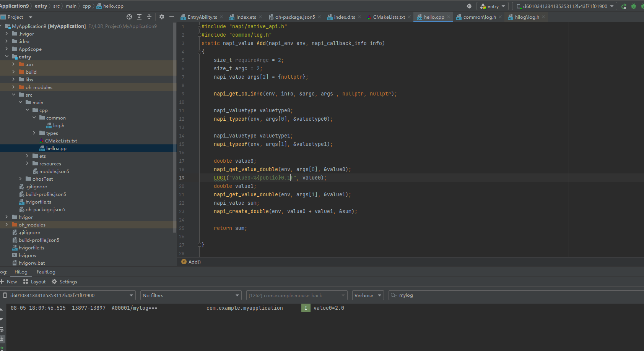Select hvigorw.bat in the project tree
Screen dimensions: 644x351
(32, 263)
